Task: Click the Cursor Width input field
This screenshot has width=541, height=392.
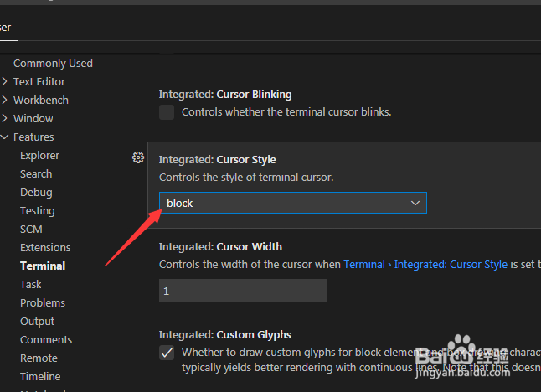Action: pos(242,291)
